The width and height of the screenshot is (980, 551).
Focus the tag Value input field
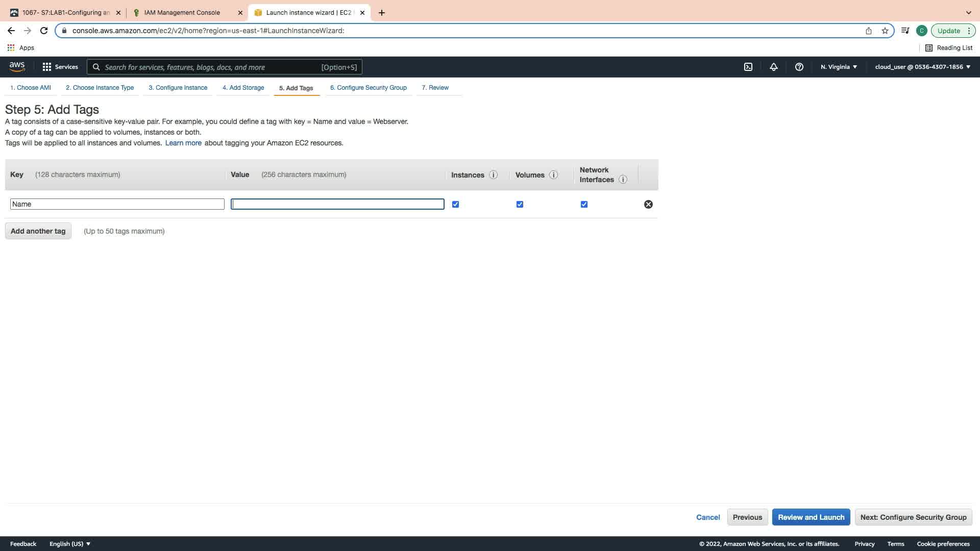pyautogui.click(x=337, y=204)
